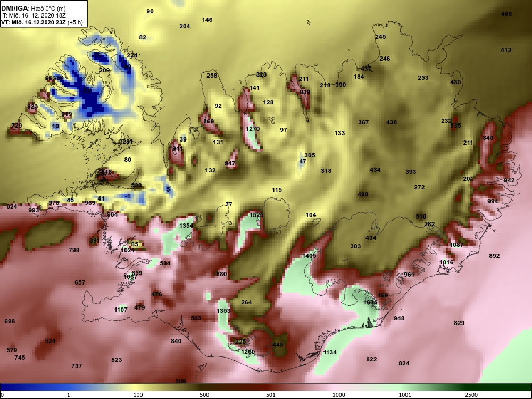Click the dark blue end of the color scale
Viewport: 532px width, 399px height.
coord(20,387)
